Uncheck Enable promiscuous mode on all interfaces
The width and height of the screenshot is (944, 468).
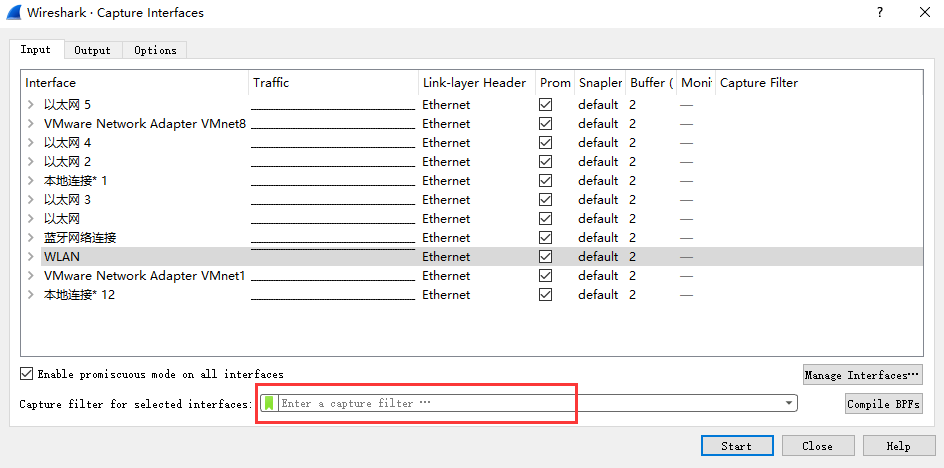coord(26,374)
